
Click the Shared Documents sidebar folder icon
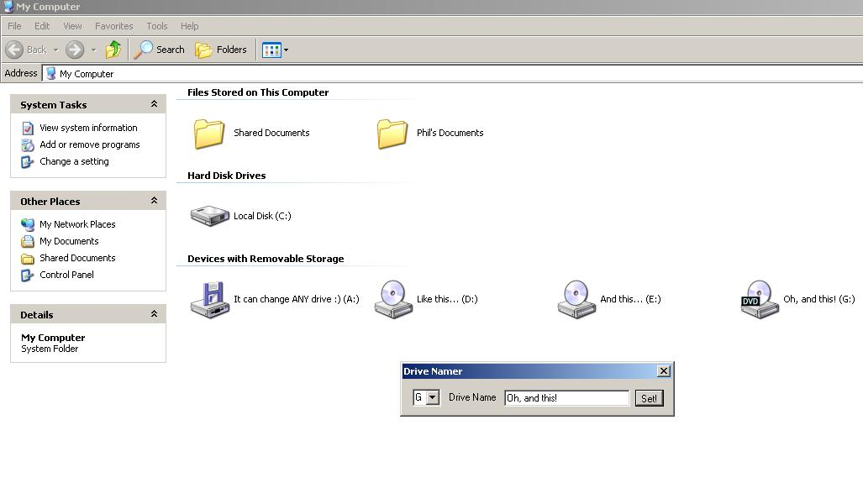(x=28, y=259)
